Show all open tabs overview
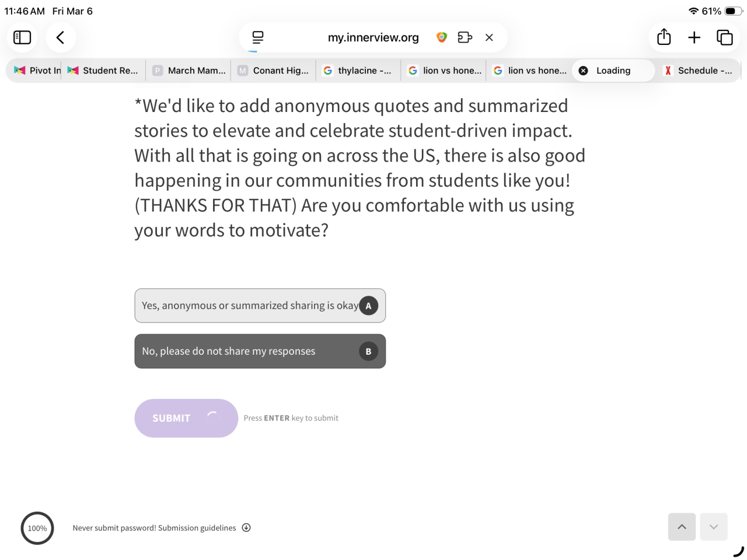This screenshot has width=747, height=560. click(x=724, y=37)
